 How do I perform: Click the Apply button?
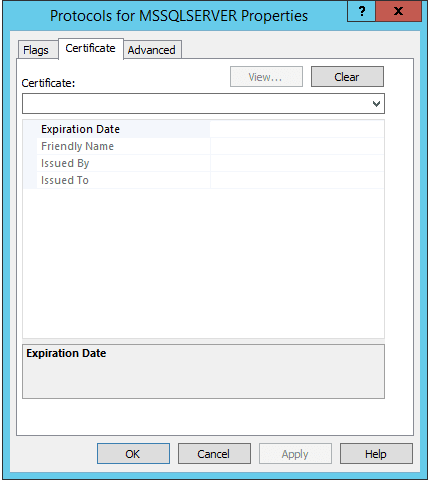[x=295, y=454]
